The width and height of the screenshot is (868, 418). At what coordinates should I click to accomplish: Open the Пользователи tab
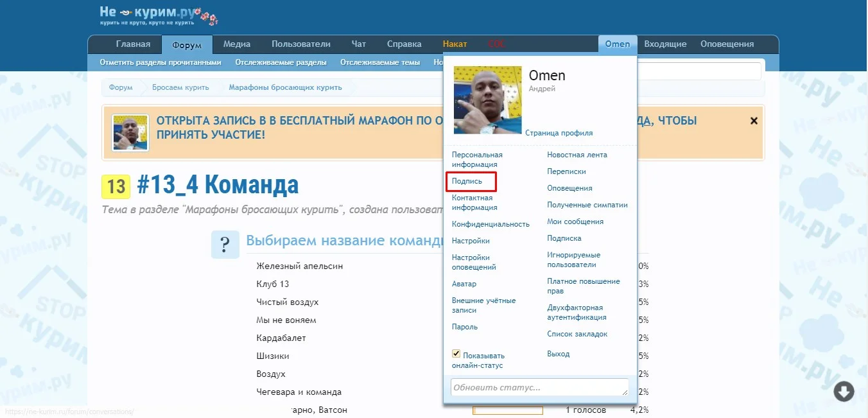(301, 44)
